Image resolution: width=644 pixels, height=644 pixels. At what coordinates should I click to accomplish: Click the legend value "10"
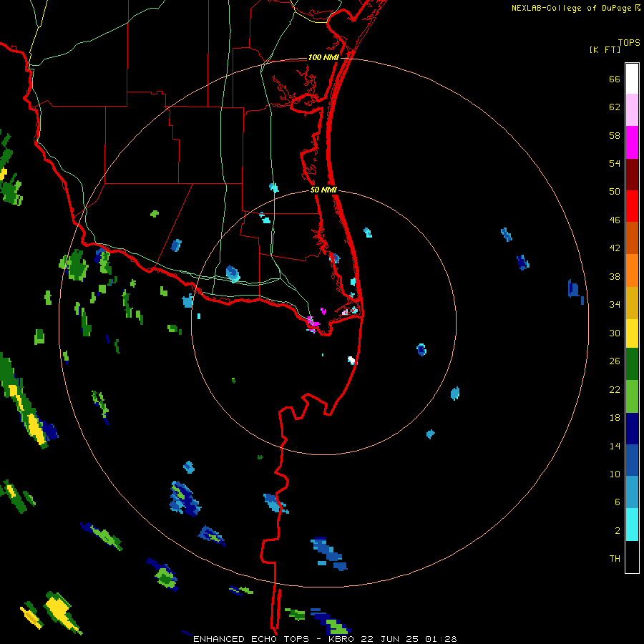pyautogui.click(x=615, y=474)
